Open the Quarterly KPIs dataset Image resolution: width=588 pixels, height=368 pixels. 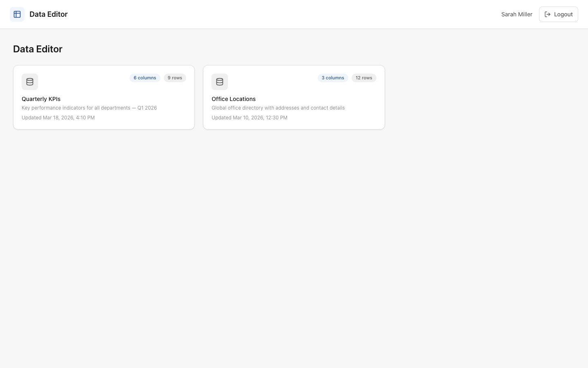click(104, 97)
